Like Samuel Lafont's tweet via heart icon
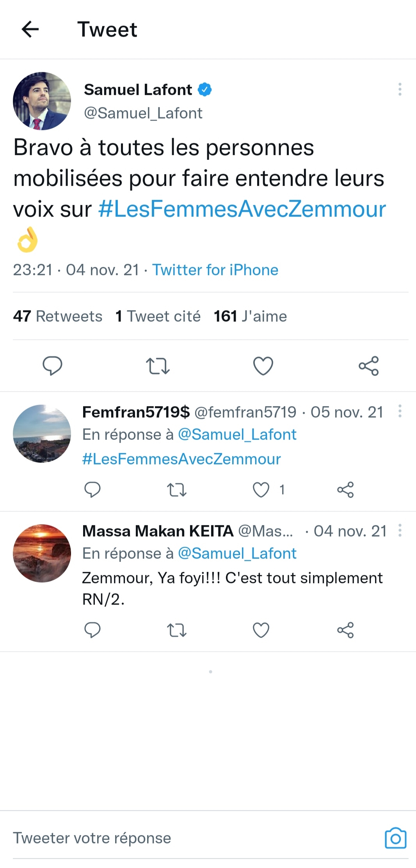 (263, 365)
